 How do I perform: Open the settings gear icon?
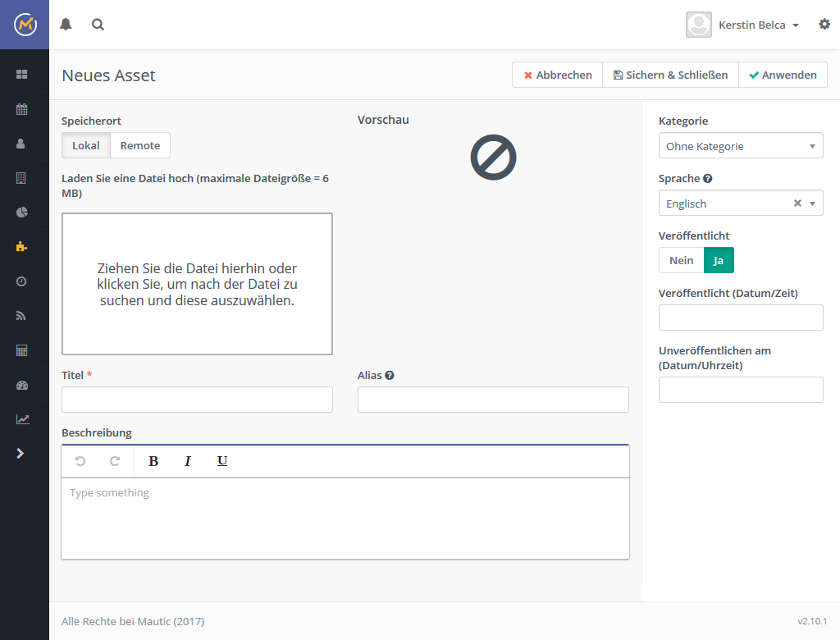824,25
